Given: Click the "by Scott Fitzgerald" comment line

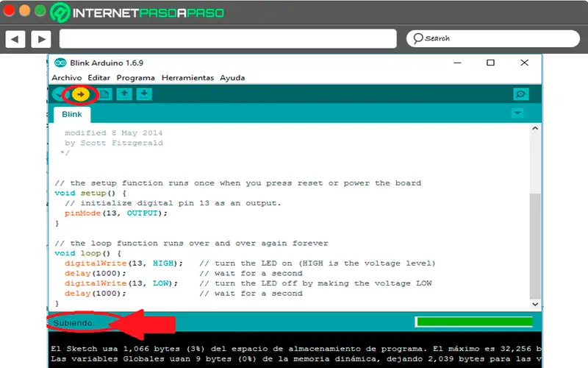Looking at the screenshot, I should coord(114,143).
